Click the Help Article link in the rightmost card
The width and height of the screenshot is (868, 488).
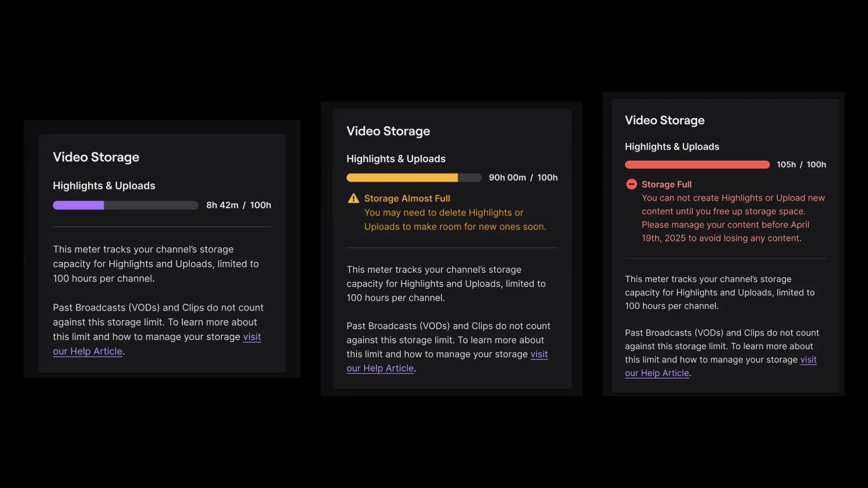pyautogui.click(x=657, y=373)
